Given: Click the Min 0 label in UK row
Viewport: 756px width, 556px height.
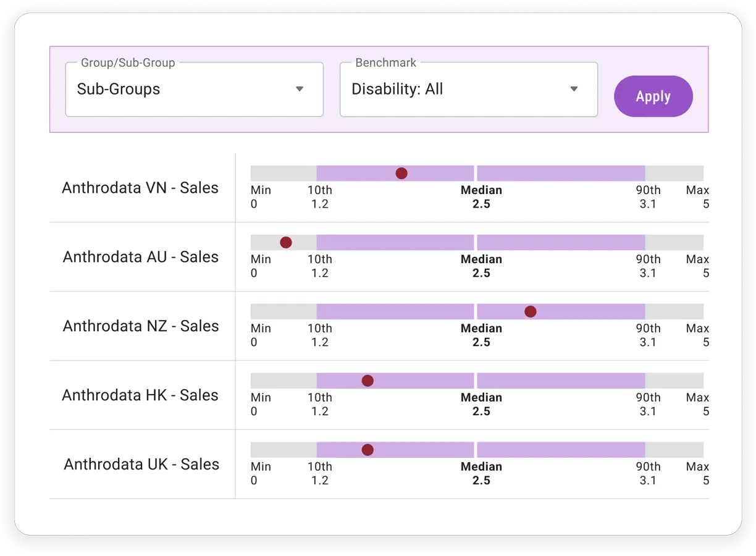Looking at the screenshot, I should pyautogui.click(x=261, y=474).
